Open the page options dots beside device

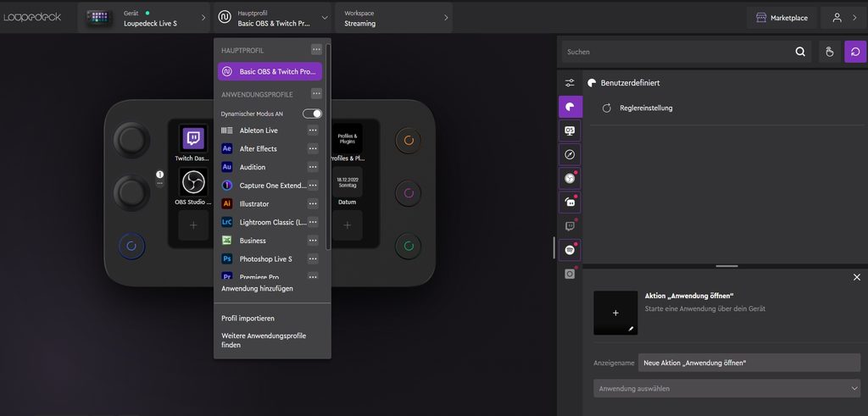coord(160,183)
